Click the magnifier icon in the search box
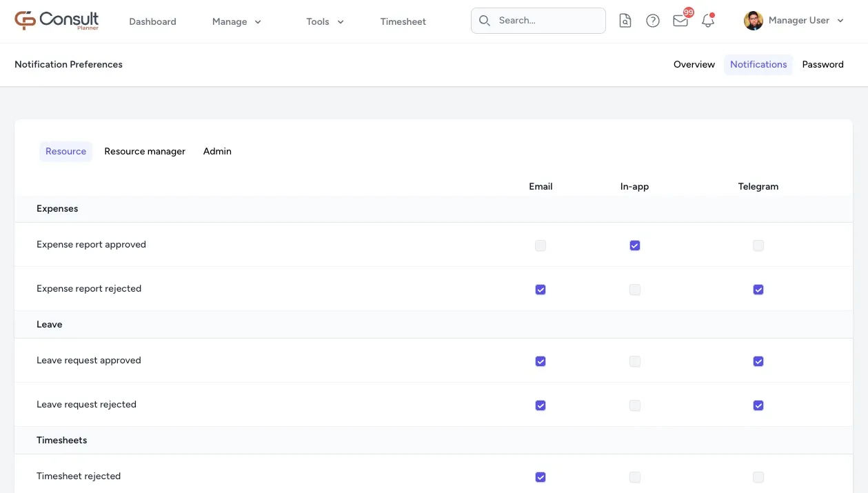 485,21
